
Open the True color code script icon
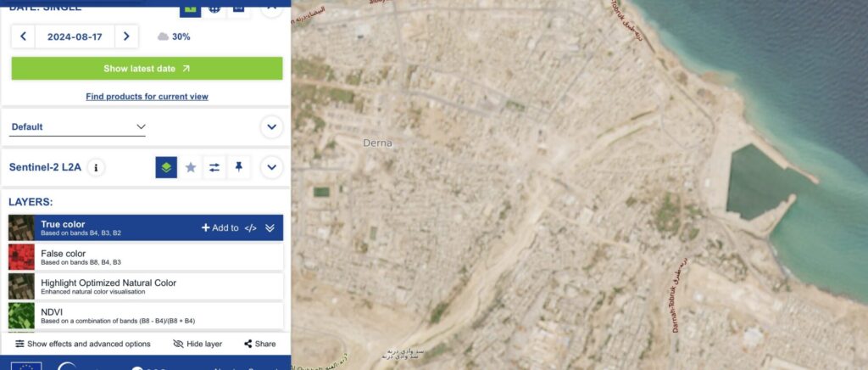click(x=251, y=227)
